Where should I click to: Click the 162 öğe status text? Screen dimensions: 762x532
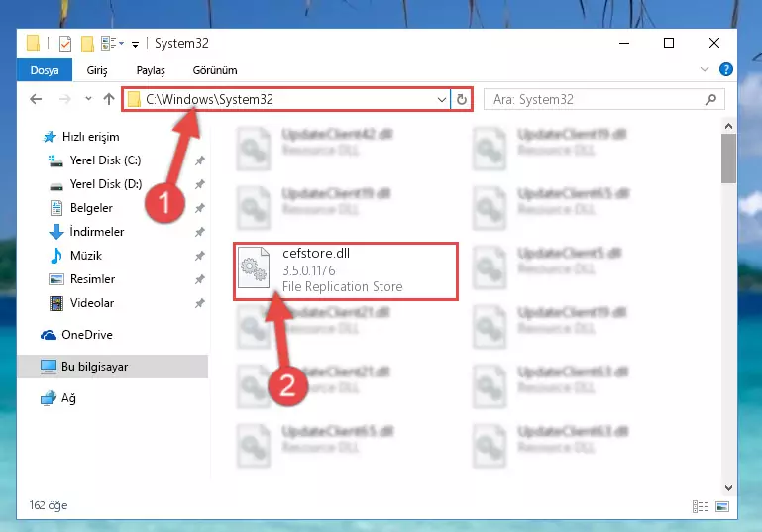[x=49, y=505]
